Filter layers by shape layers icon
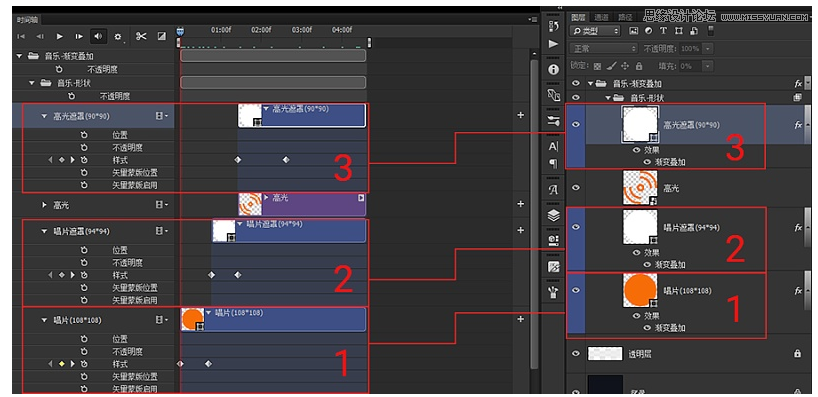Viewport: 818px width, 397px height. (679, 31)
